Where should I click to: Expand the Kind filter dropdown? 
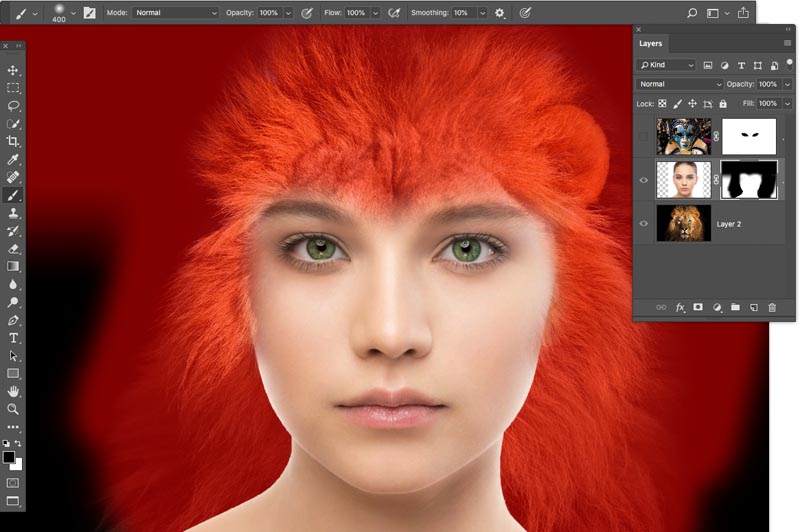point(668,65)
